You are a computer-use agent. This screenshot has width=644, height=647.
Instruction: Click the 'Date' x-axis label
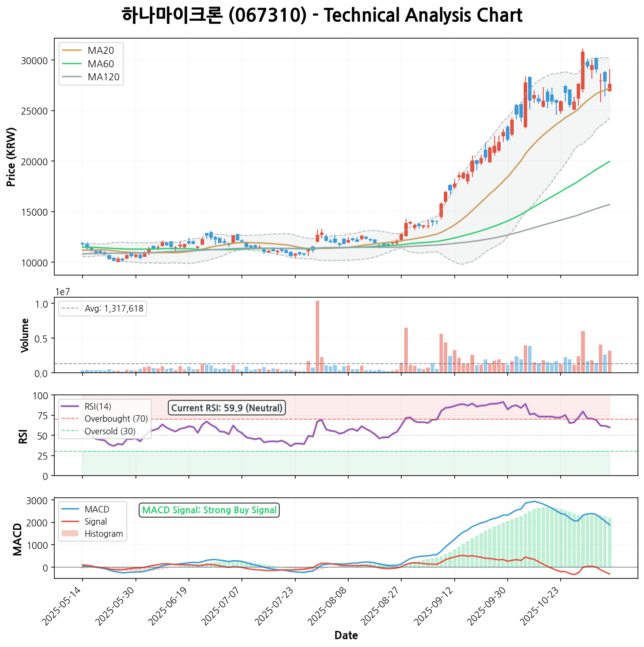point(346,635)
